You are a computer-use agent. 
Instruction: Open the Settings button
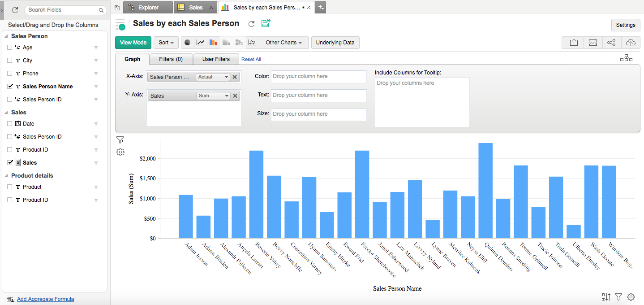(x=626, y=25)
